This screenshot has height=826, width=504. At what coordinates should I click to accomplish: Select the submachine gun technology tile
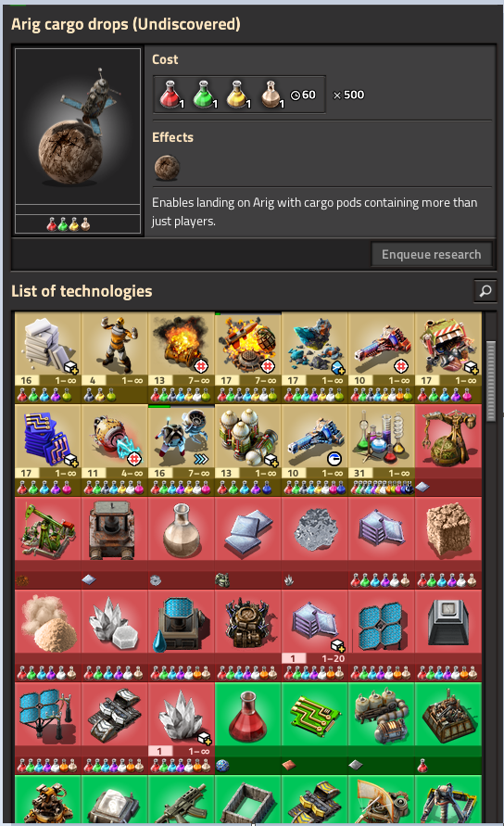(182, 800)
